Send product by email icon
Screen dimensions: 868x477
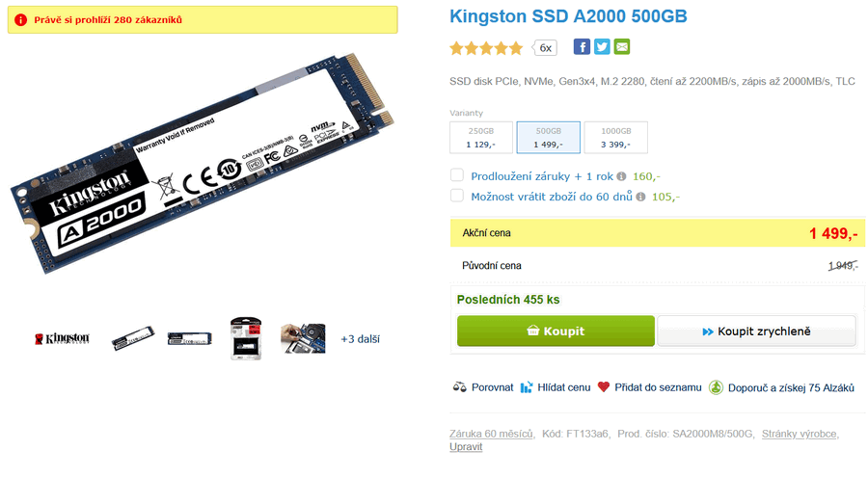pyautogui.click(x=622, y=47)
